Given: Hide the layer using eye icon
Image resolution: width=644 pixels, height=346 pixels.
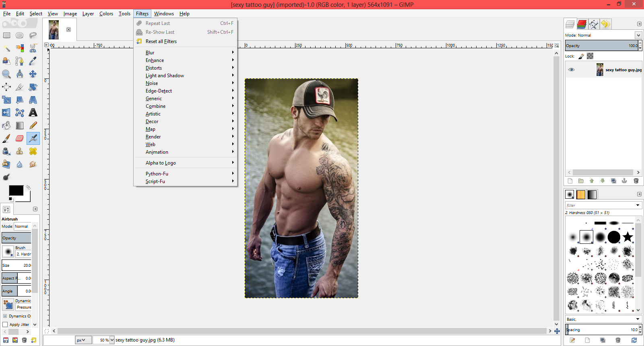Looking at the screenshot, I should click(x=571, y=70).
